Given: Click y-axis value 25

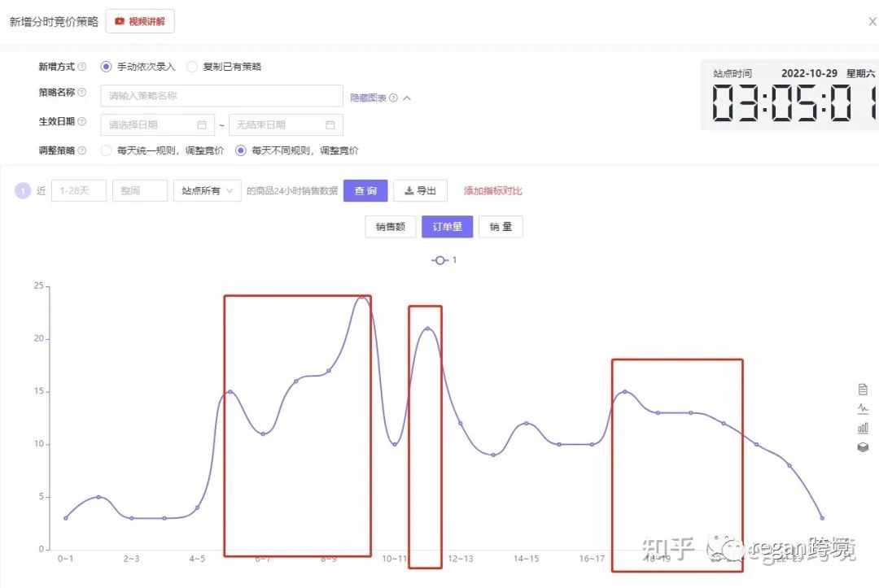Looking at the screenshot, I should click(x=38, y=285).
